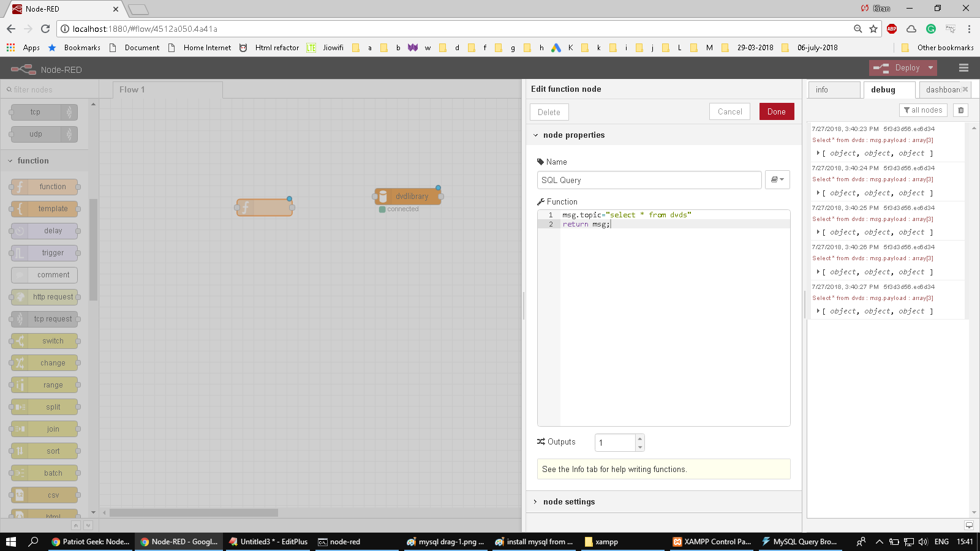Select the switch node in the function palette
Screen dimensions: 980x551
43,341
